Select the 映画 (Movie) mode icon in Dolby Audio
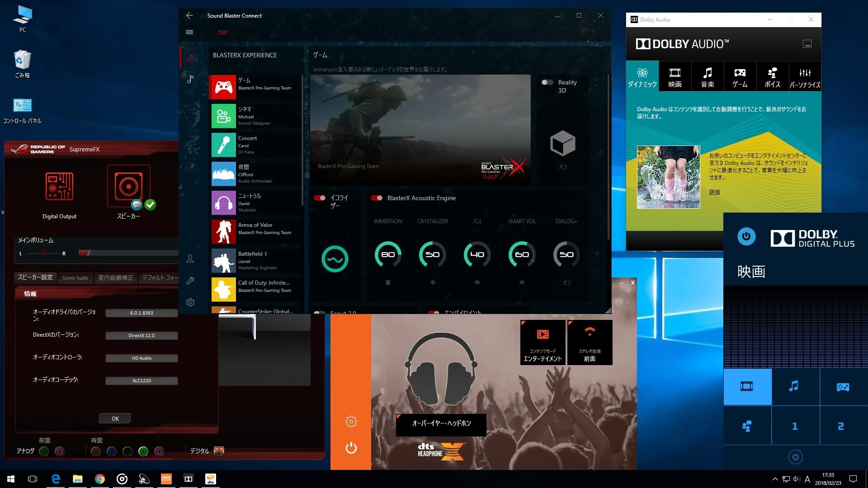Screen dimensions: 868x488 click(674, 76)
